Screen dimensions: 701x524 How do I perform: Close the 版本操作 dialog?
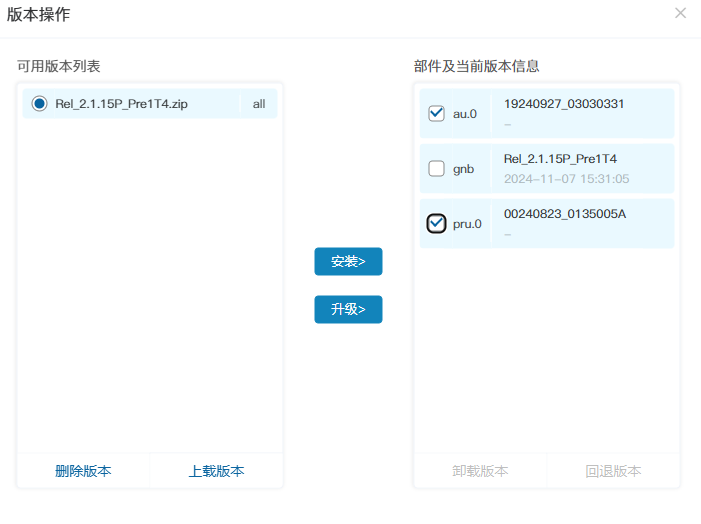(680, 13)
